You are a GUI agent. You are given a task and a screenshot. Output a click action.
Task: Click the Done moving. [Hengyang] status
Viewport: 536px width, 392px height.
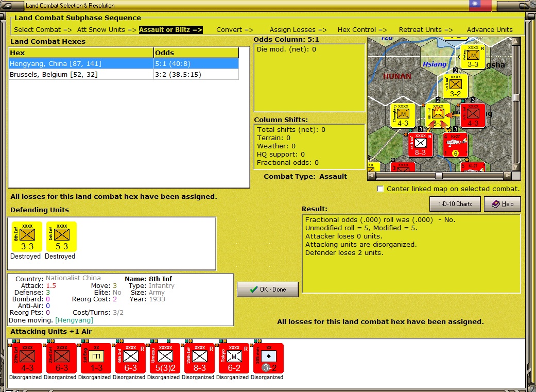coord(50,320)
